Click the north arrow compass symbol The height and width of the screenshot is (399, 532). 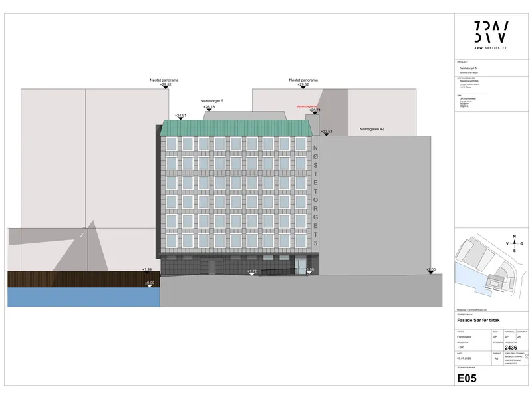514,243
